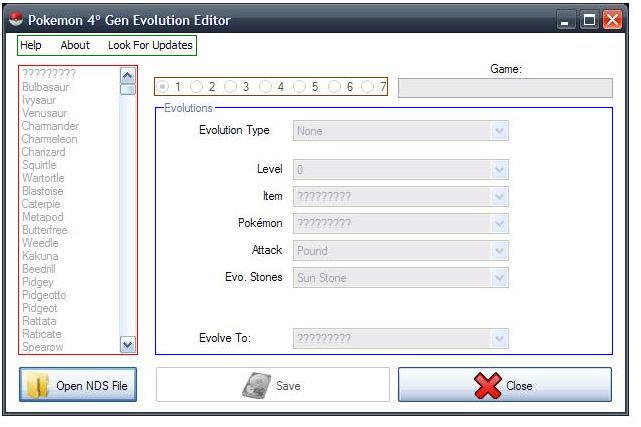Select Pidgey in the list

(x=38, y=282)
